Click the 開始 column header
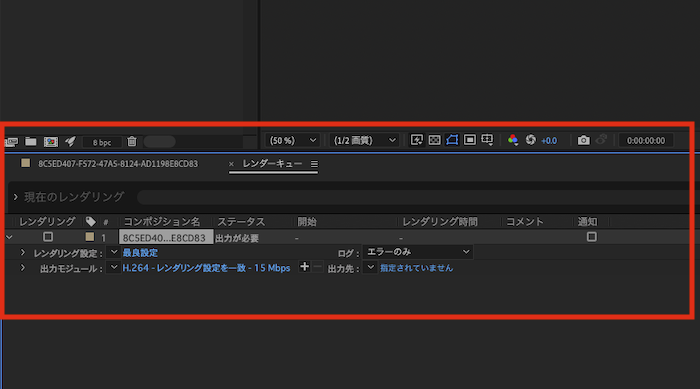This screenshot has height=389, width=700. coord(307,222)
